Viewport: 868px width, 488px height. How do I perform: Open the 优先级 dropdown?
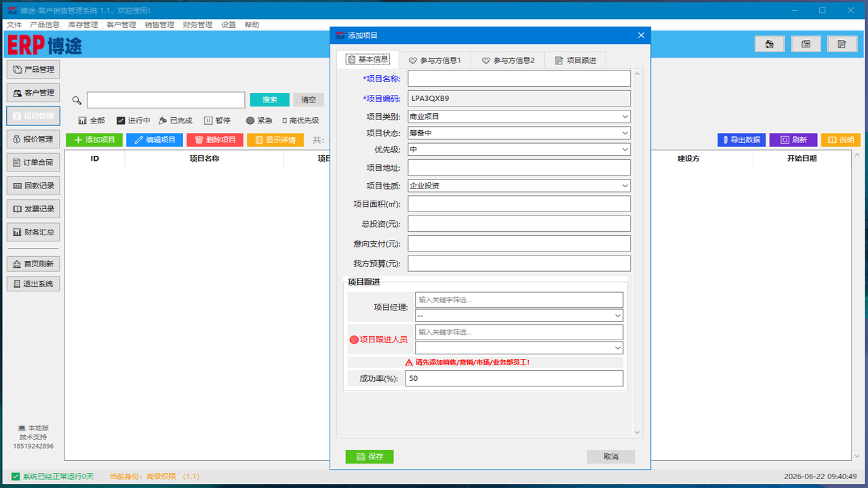coord(519,149)
